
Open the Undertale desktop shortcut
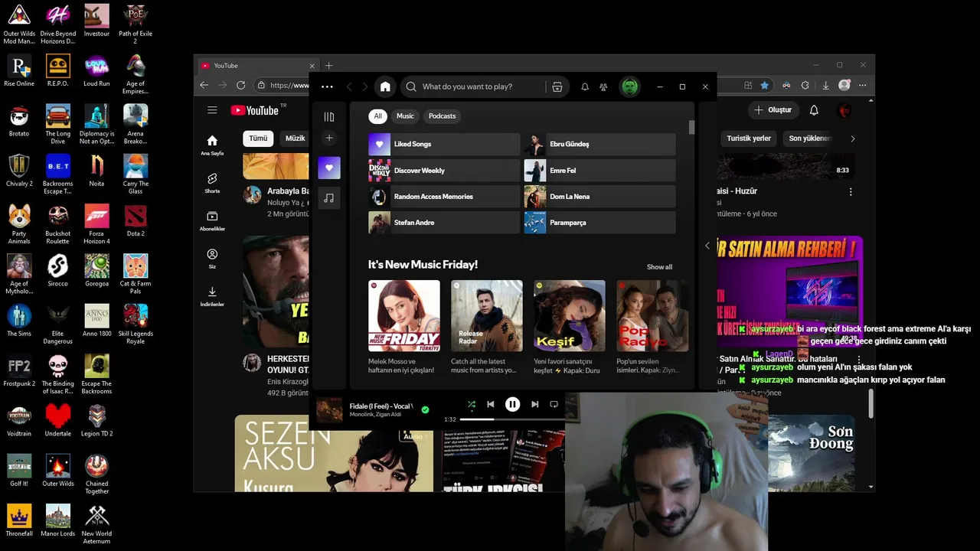pos(57,420)
